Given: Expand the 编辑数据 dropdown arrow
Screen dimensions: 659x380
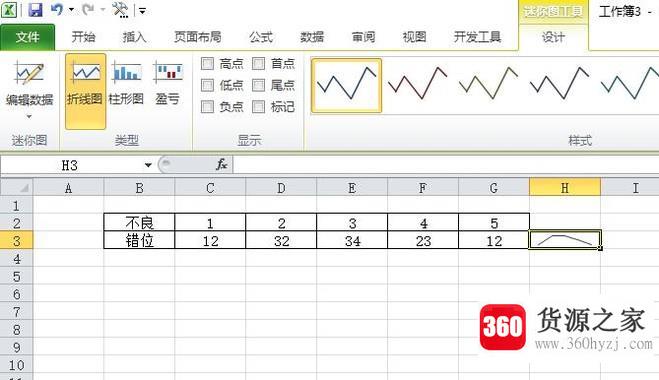Looking at the screenshot, I should click(x=29, y=116).
